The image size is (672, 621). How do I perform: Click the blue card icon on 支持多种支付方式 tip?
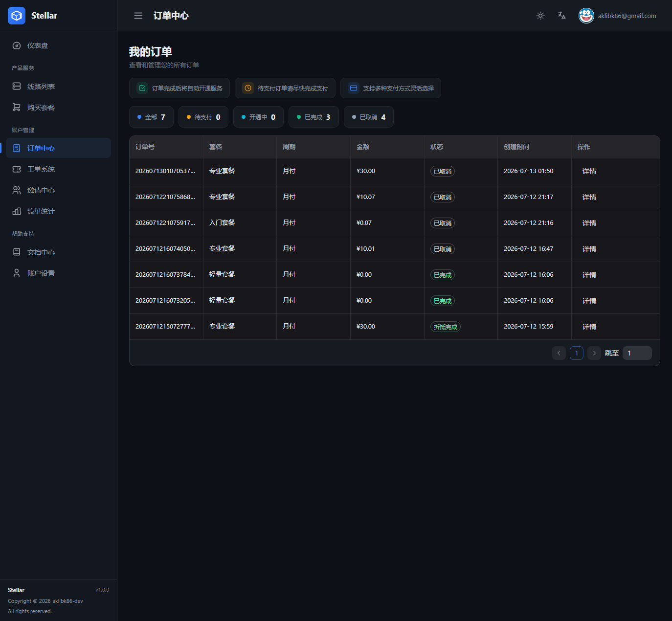click(x=354, y=88)
